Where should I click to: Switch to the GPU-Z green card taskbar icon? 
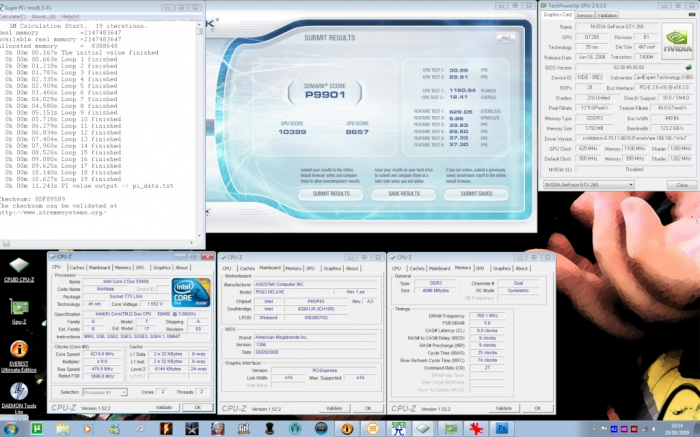[450, 429]
